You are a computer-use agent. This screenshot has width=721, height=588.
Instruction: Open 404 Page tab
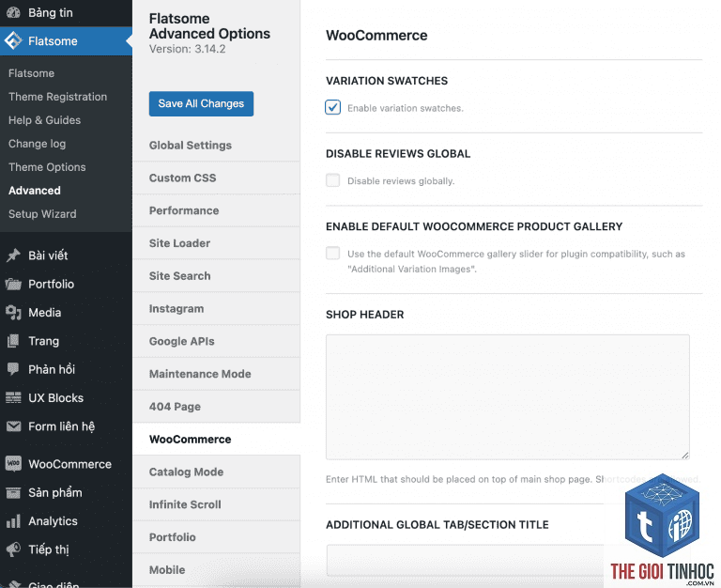coord(216,407)
